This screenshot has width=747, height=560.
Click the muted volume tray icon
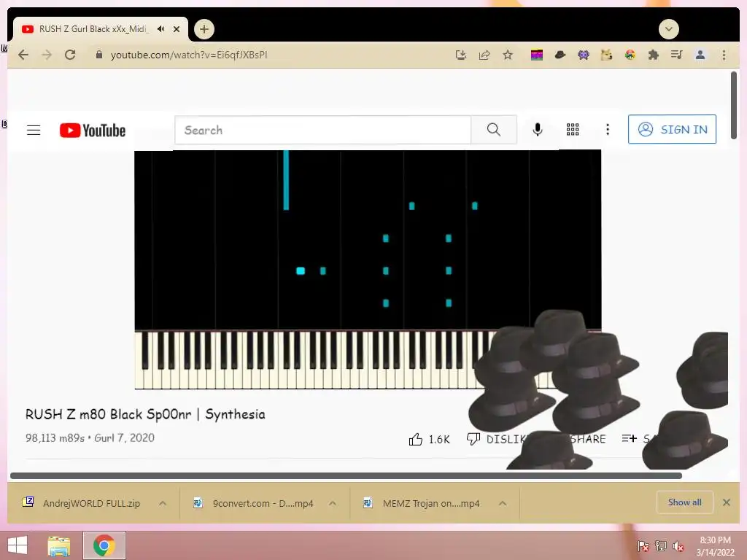[x=678, y=546]
